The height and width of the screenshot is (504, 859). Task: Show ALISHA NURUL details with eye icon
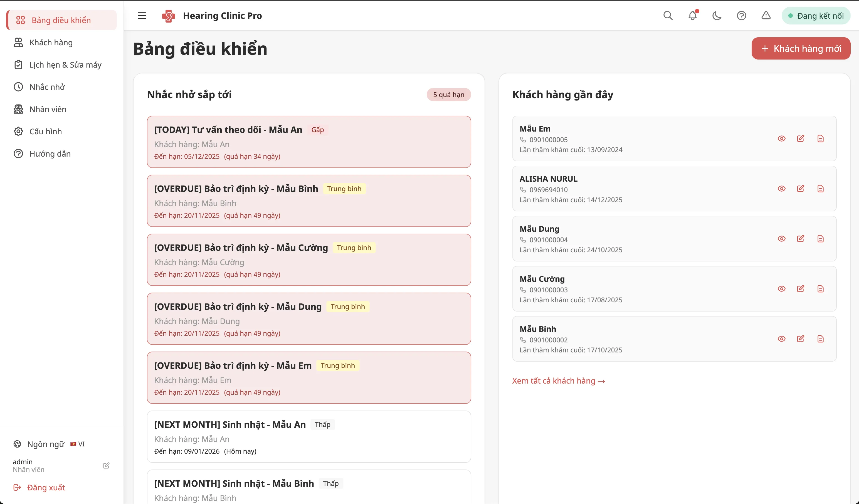pos(782,189)
